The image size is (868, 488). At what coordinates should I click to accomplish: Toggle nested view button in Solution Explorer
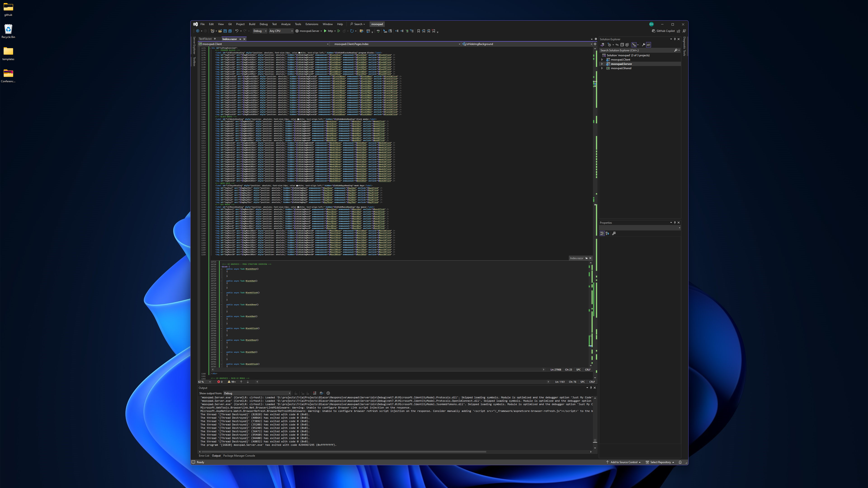634,45
